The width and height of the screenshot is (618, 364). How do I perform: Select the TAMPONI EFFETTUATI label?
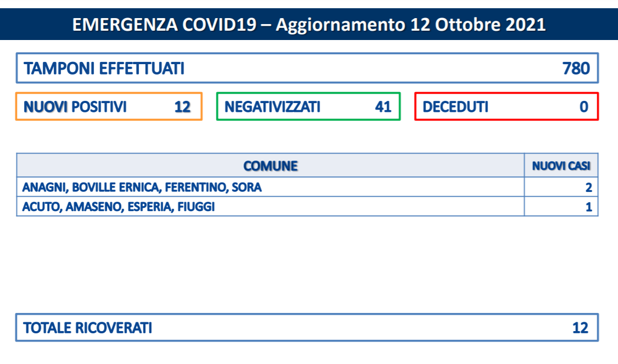click(x=104, y=68)
